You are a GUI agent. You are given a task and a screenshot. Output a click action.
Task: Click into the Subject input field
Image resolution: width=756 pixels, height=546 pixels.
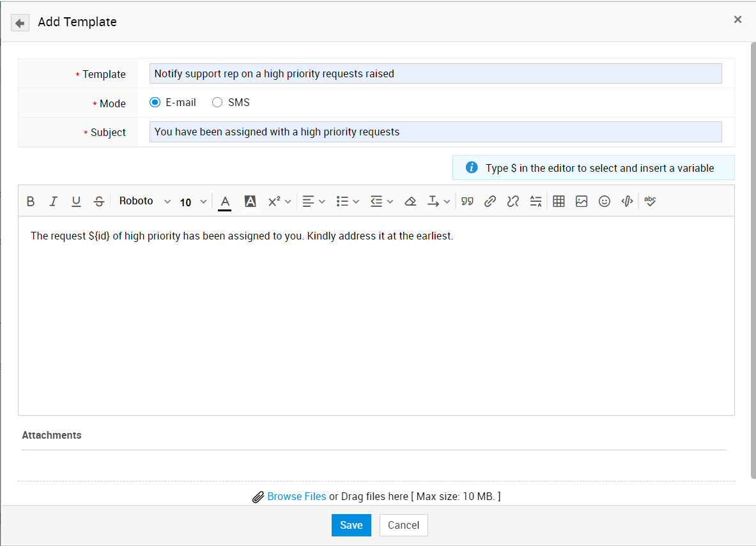[x=435, y=132]
